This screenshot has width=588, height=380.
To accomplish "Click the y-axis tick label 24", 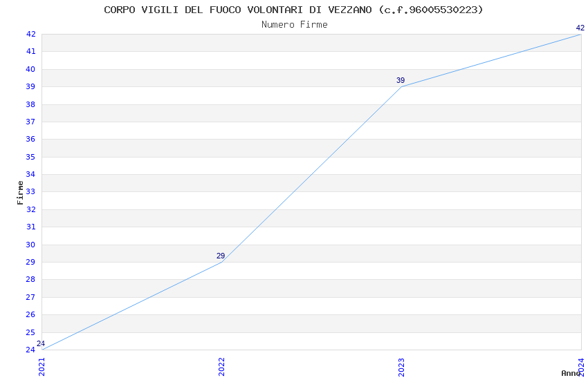I will [30, 350].
